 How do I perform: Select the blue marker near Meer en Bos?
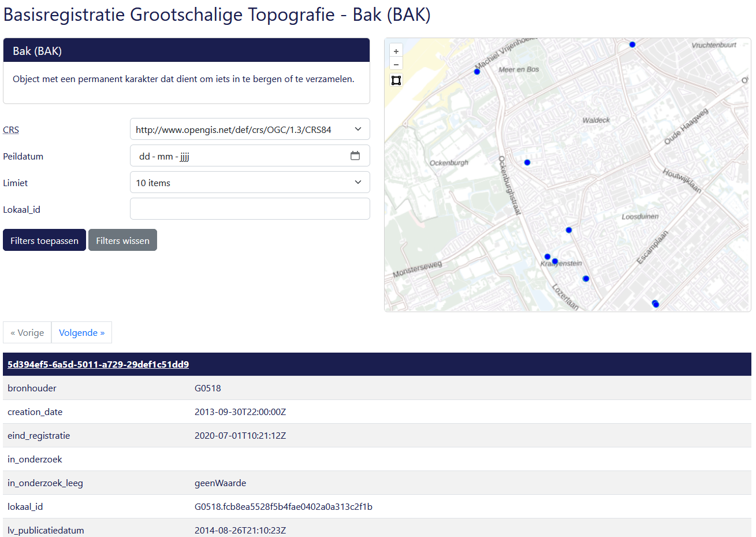[x=477, y=72]
